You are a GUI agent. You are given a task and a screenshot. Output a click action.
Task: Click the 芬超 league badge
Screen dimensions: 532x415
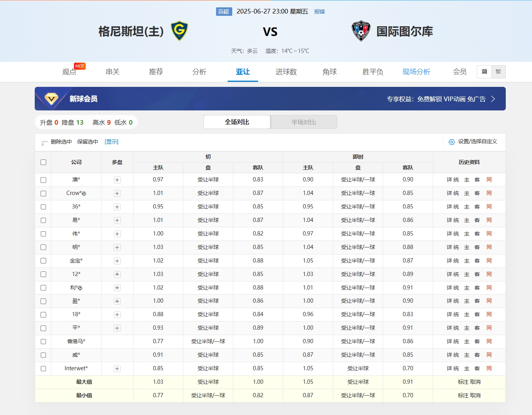click(x=224, y=12)
